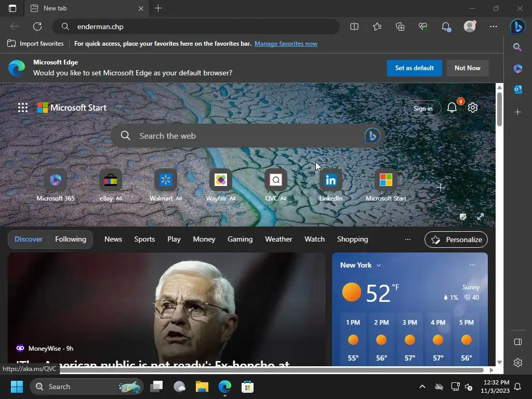
Task: Click the Microsoft Start logo
Action: point(72,108)
